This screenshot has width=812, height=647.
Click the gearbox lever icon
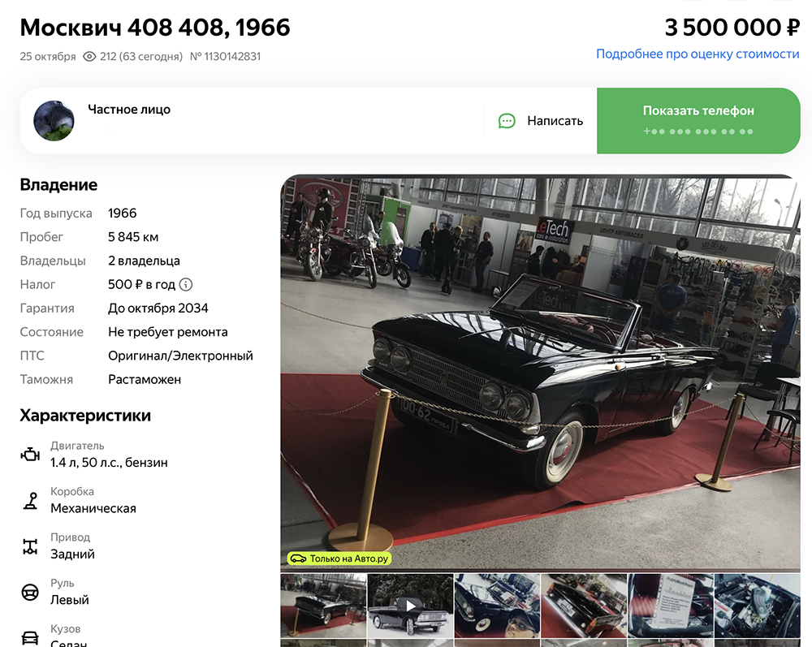click(x=31, y=501)
